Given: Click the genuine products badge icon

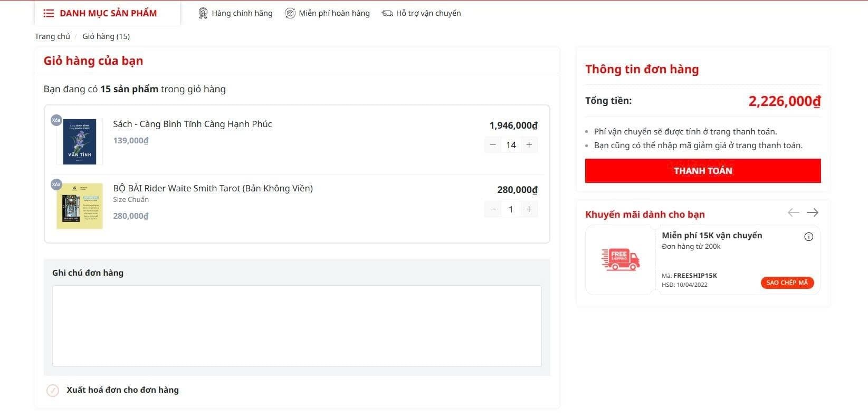Looking at the screenshot, I should [x=203, y=13].
